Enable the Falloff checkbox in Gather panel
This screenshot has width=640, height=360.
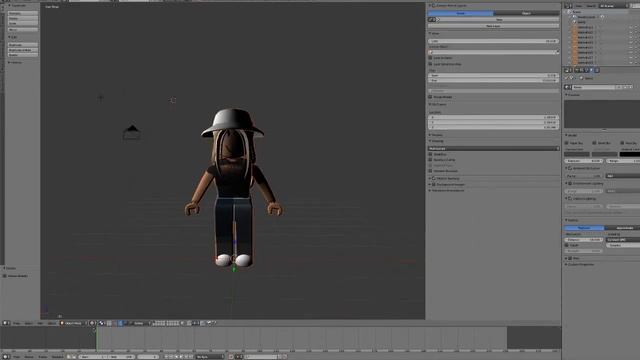pyautogui.click(x=567, y=245)
